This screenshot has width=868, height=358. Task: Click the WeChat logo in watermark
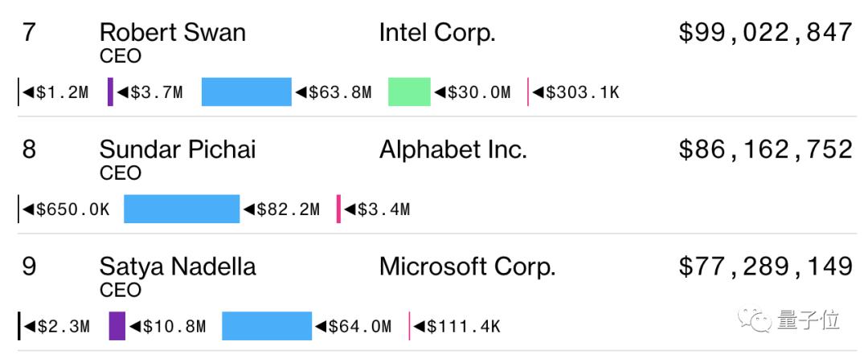[758, 321]
